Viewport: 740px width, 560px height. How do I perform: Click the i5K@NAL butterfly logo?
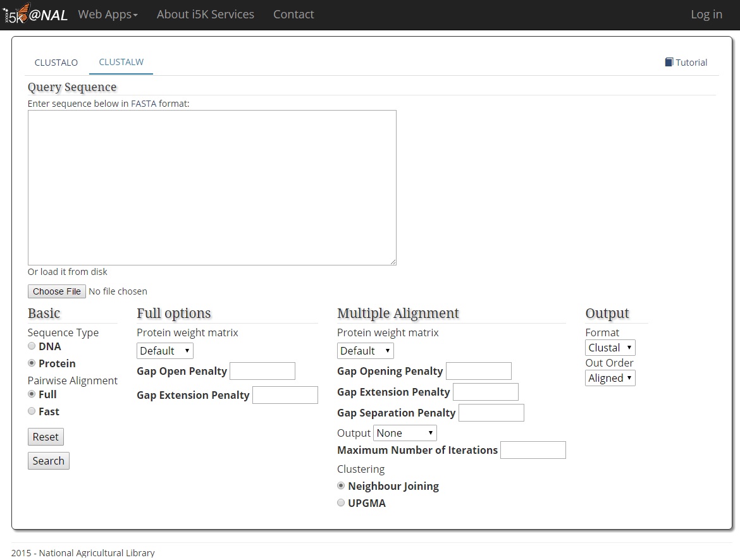(x=35, y=14)
